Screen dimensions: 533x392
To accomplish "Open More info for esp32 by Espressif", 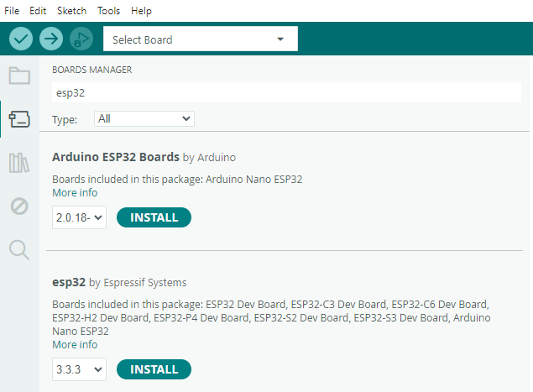I will (x=75, y=345).
